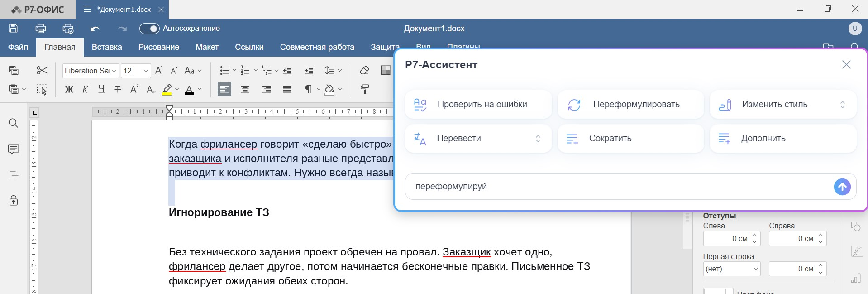This screenshot has width=868, height=294.
Task: Apply the yellow highlight color
Action: (167, 89)
